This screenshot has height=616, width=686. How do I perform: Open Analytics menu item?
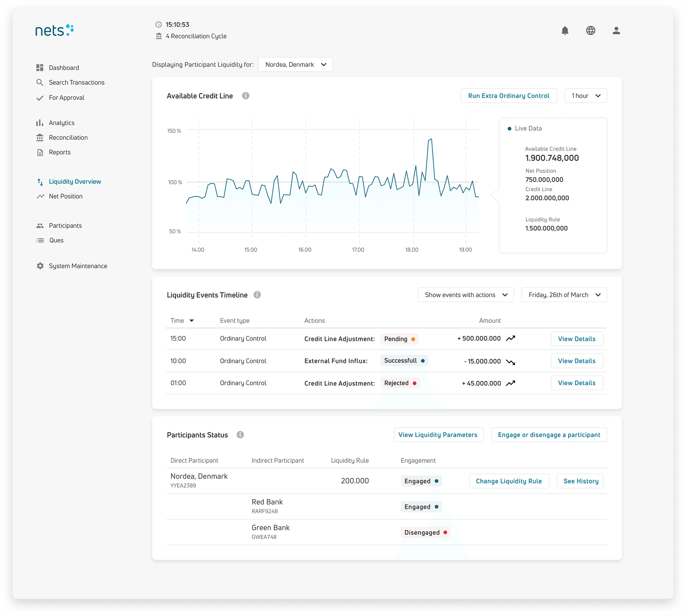[61, 123]
